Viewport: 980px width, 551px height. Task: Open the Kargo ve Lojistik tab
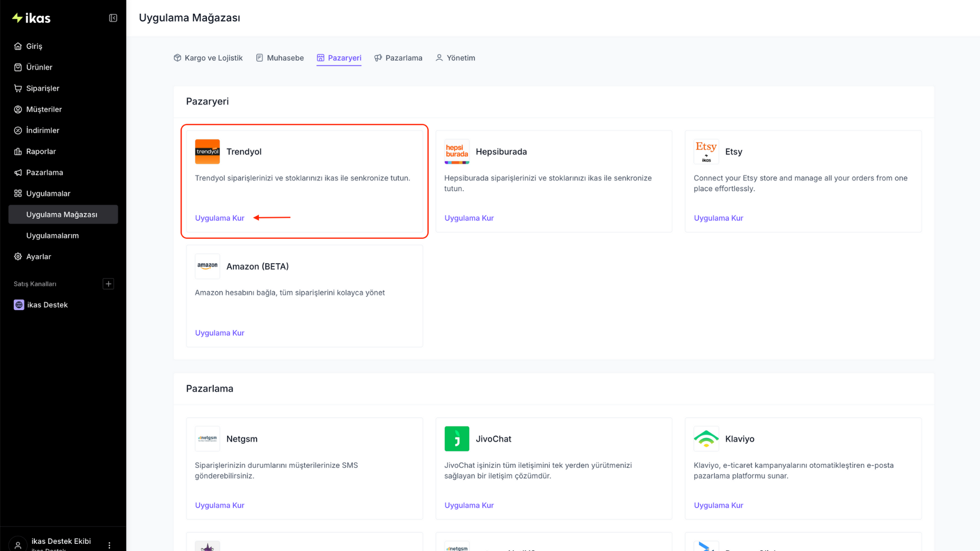coord(208,58)
